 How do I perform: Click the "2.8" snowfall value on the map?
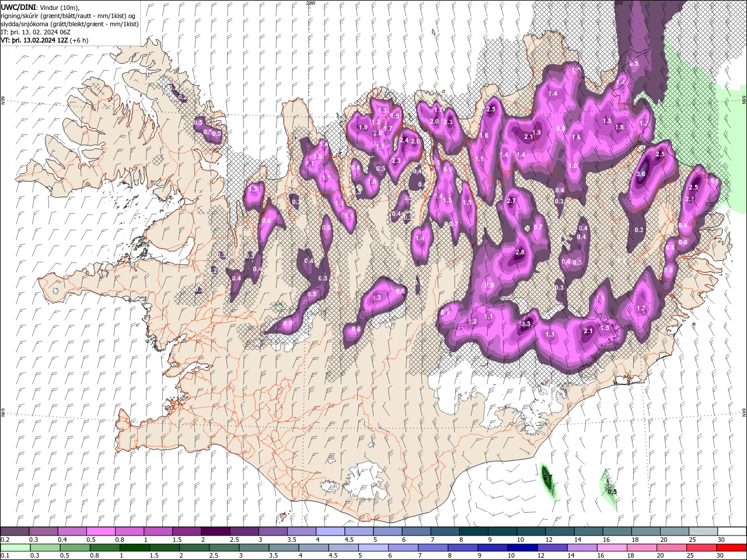pos(520,252)
